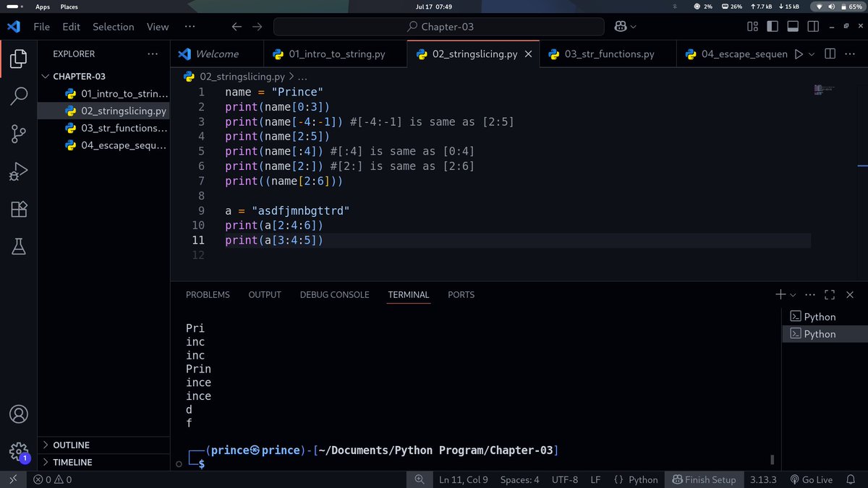Click the VS Code logo menu icon
This screenshot has height=488, width=868.
[x=13, y=27]
